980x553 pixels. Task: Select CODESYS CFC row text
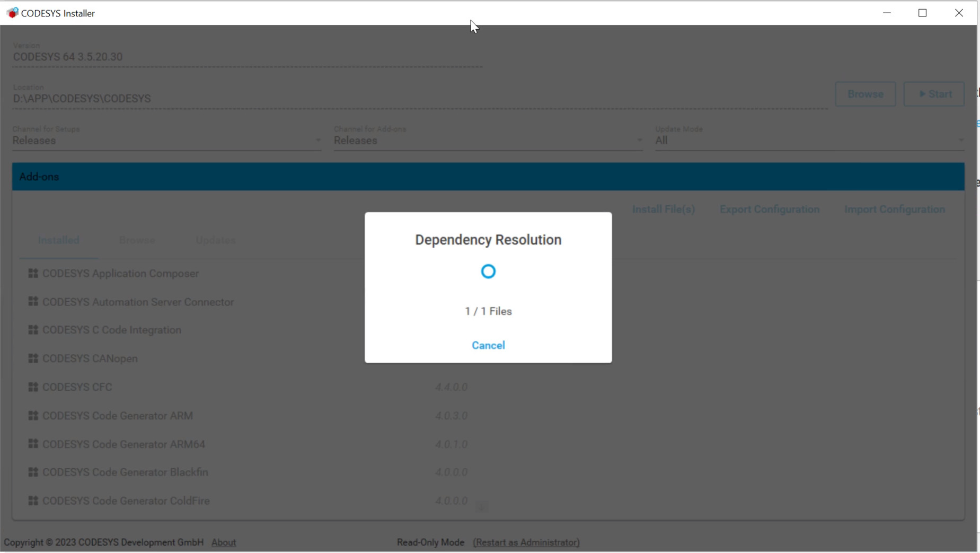tap(77, 387)
